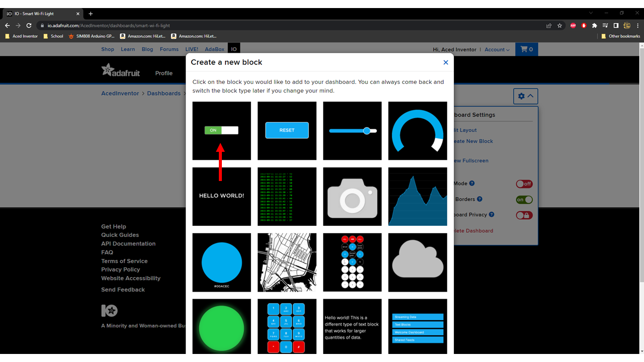The image size is (644, 362).
Task: Select the green indicator light block
Action: click(x=221, y=327)
